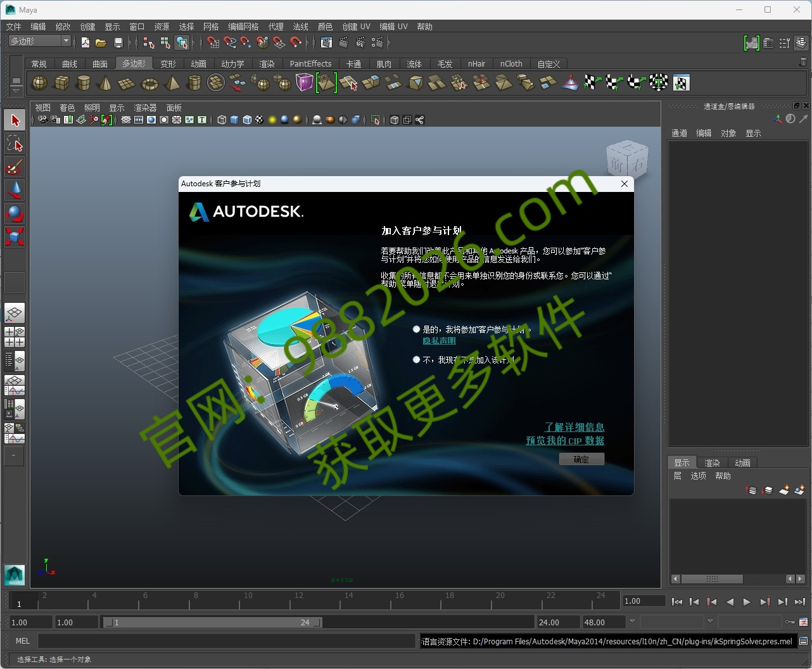Toggle wireframe shading cube icon
The width and height of the screenshot is (812, 669).
(222, 120)
